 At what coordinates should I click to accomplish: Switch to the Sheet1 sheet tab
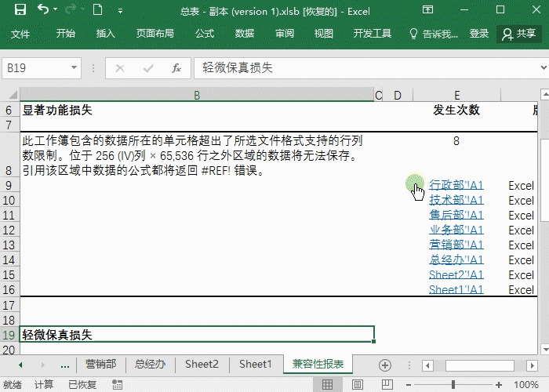click(256, 365)
